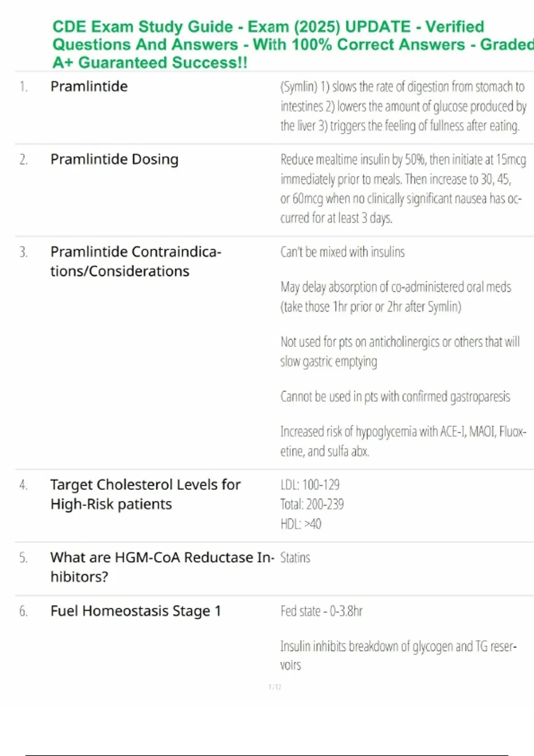The width and height of the screenshot is (534, 756).
Task: Select the term "Pramlintide" in row 1
Action: point(89,86)
